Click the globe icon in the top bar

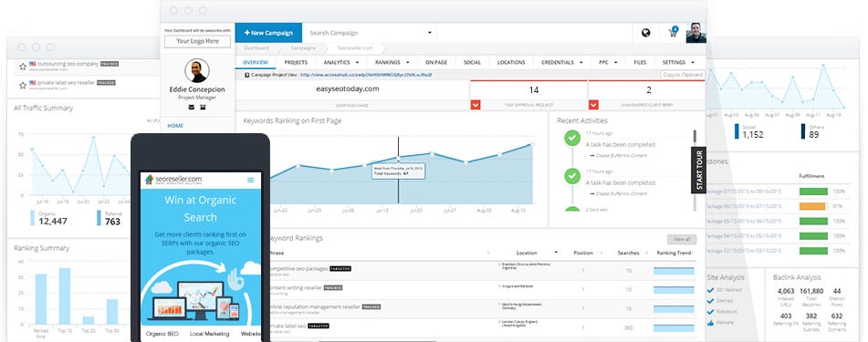[x=645, y=33]
